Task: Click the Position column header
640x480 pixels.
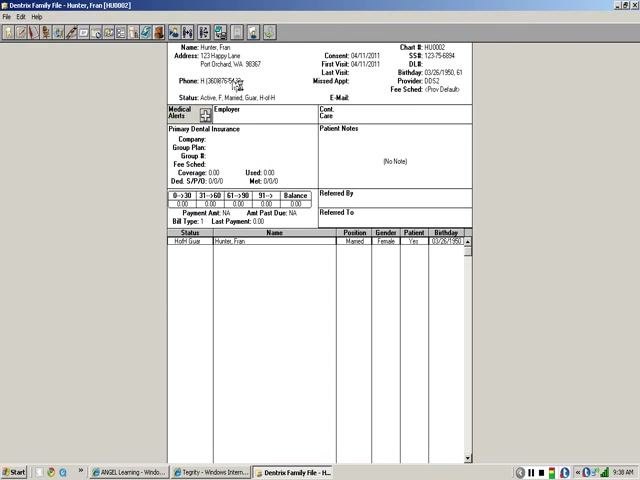Action: click(x=354, y=233)
